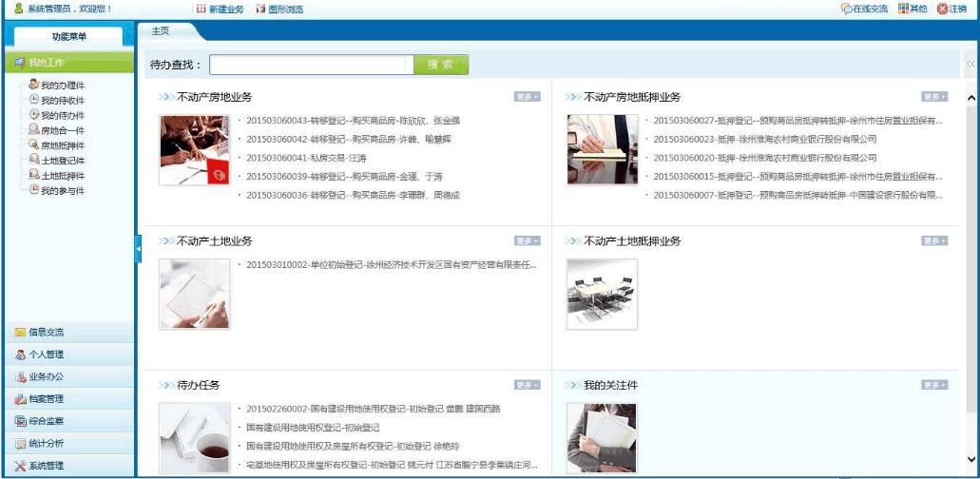
Task: Click 更多 beside 不动产房地业务
Action: point(527,97)
